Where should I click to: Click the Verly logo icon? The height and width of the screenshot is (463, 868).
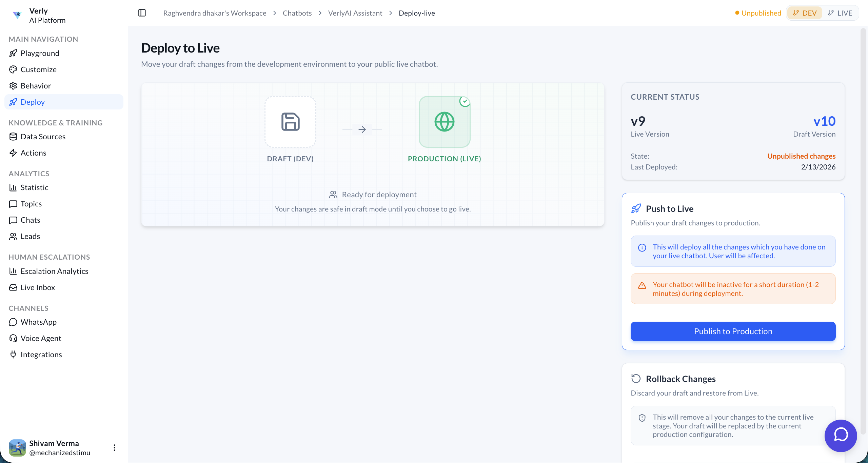pyautogui.click(x=17, y=15)
